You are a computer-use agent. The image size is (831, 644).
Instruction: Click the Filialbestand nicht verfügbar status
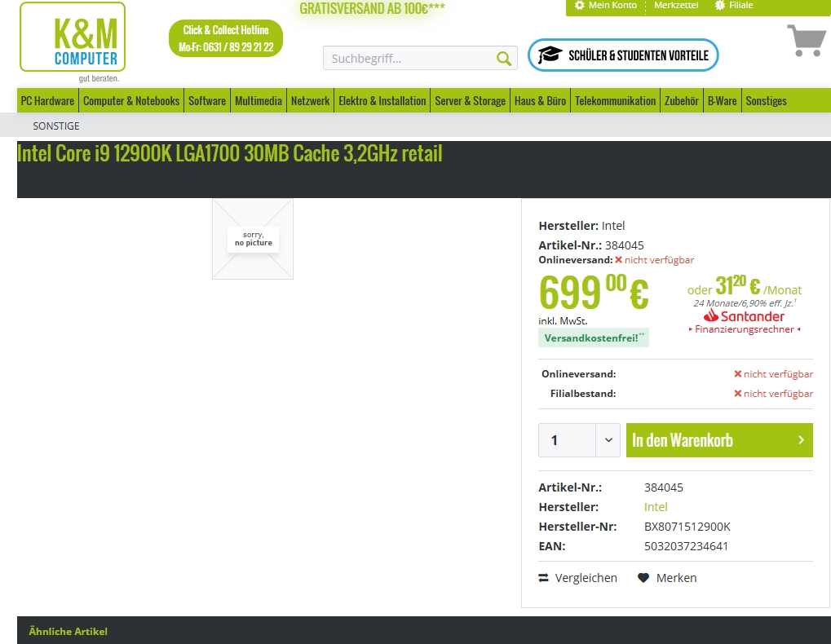[773, 394]
